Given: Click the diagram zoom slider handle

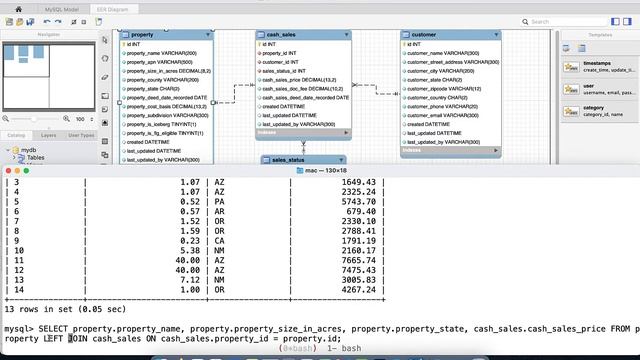Looking at the screenshot, I should [x=34, y=119].
